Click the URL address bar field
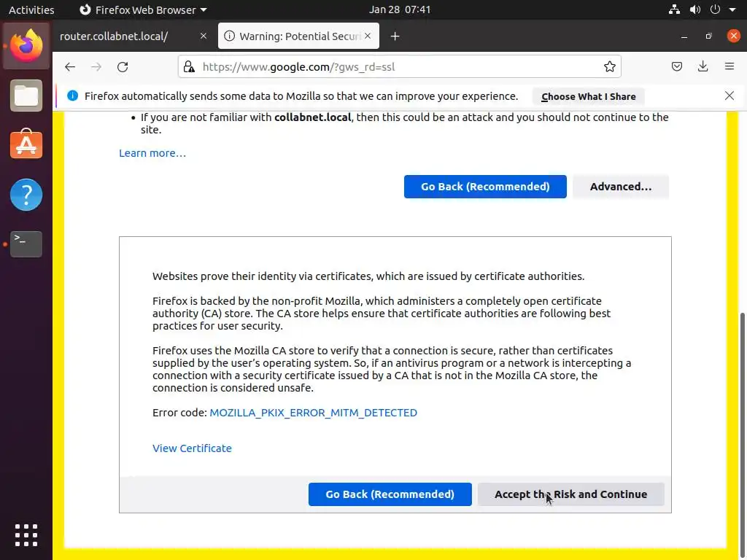 pyautogui.click(x=399, y=66)
